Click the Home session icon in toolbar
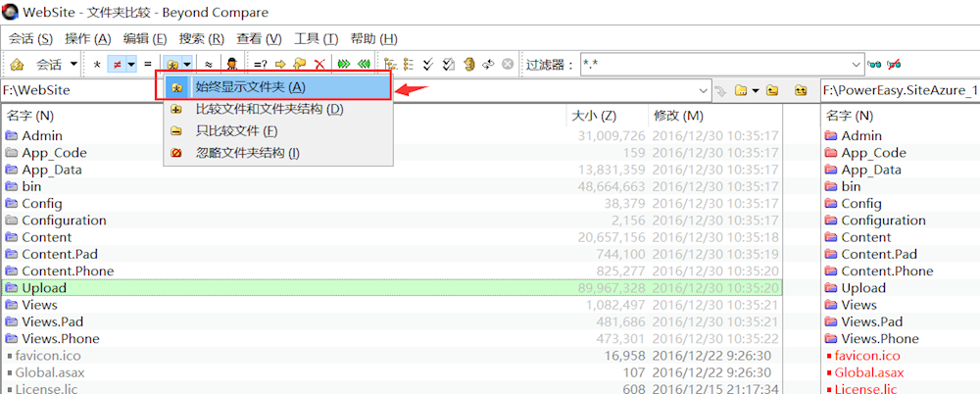 coord(18,64)
